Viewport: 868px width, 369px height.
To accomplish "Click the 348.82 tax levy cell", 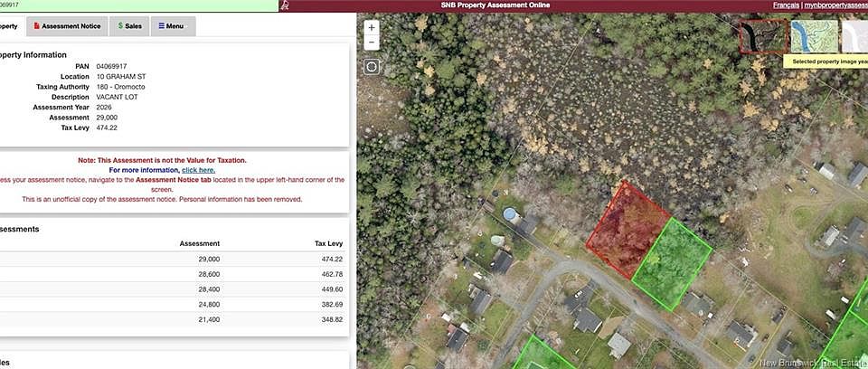I will (x=332, y=319).
